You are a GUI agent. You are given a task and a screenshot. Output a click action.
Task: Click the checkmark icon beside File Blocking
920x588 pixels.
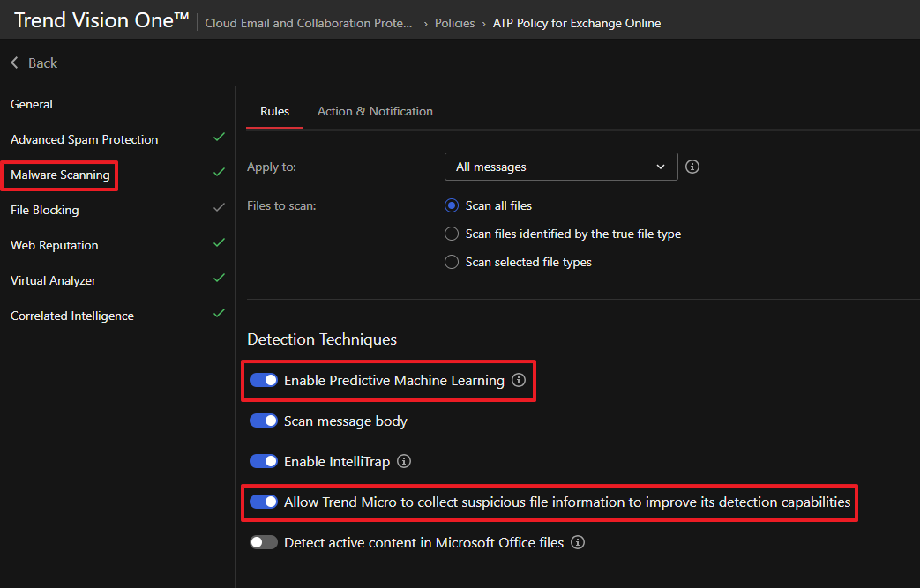click(x=219, y=208)
